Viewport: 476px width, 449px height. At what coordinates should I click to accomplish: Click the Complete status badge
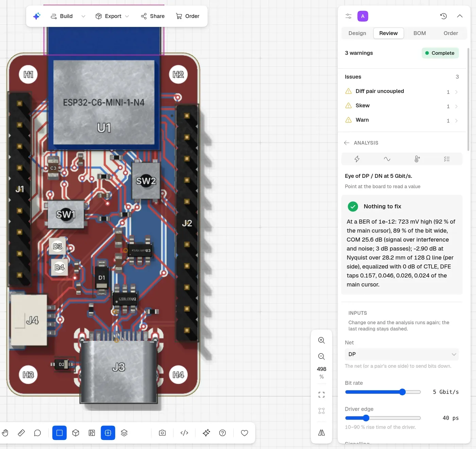click(x=440, y=53)
